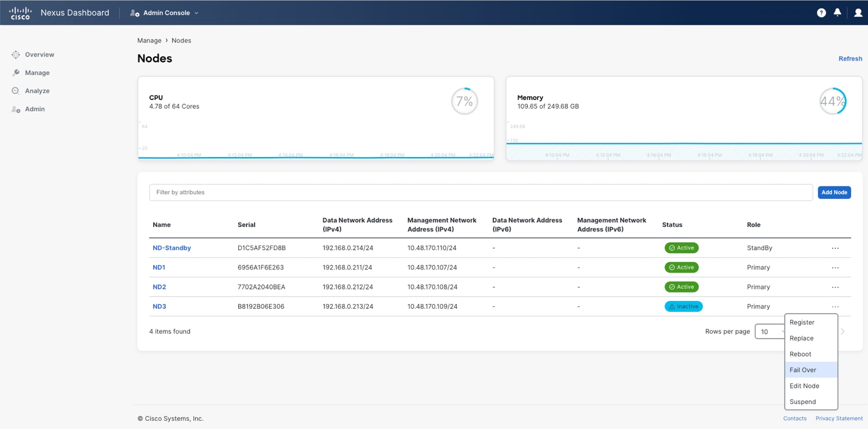The height and width of the screenshot is (429, 868).
Task: Open the Contacts footer link
Action: (795, 418)
